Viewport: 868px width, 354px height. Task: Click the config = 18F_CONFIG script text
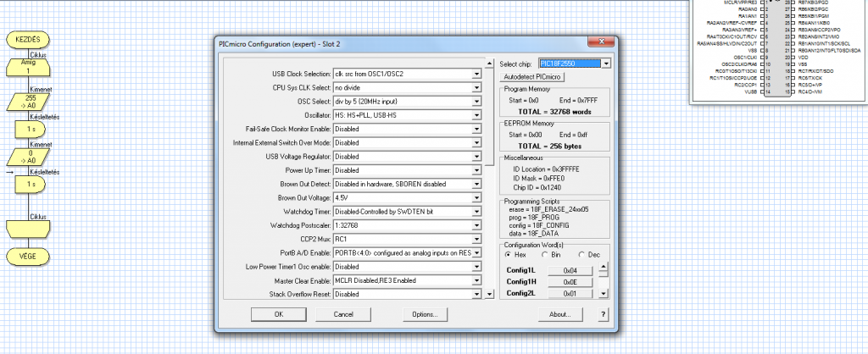(538, 225)
